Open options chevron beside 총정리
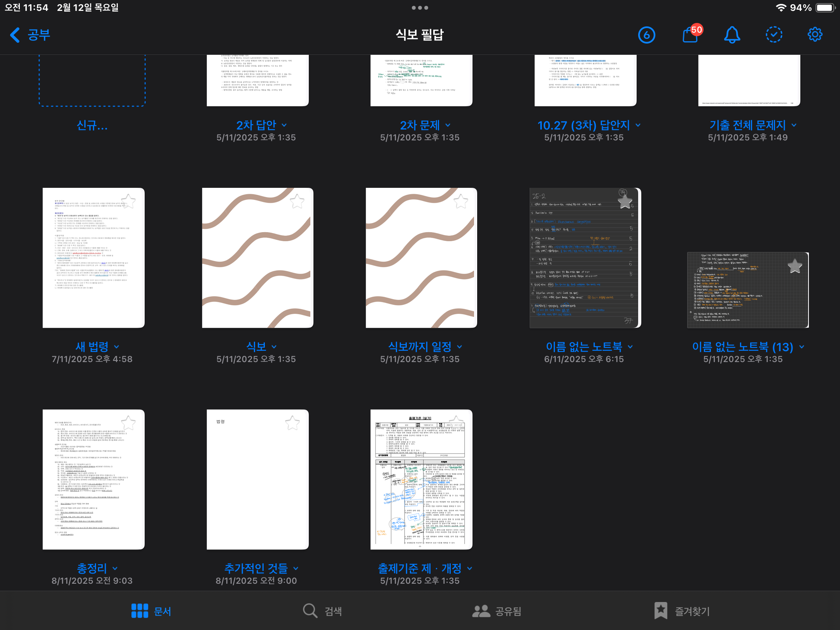 [x=115, y=569]
